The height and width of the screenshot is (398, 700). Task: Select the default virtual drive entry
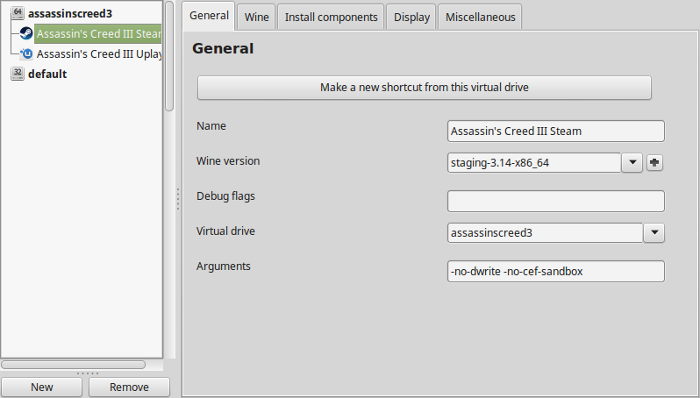(47, 74)
